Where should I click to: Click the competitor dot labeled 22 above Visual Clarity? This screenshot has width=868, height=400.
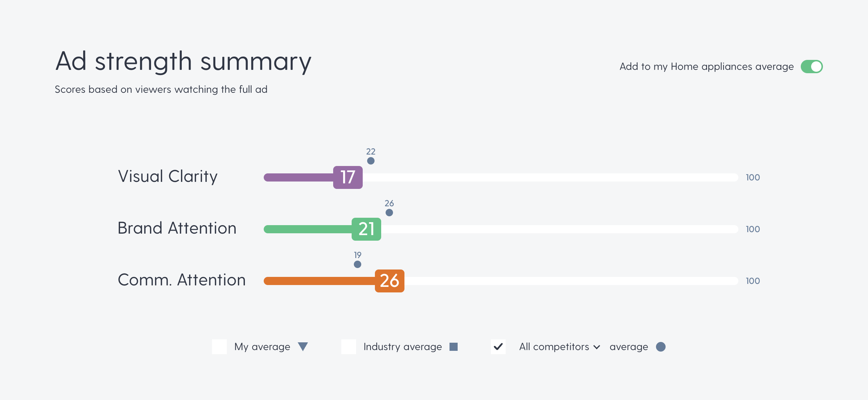pos(371,160)
